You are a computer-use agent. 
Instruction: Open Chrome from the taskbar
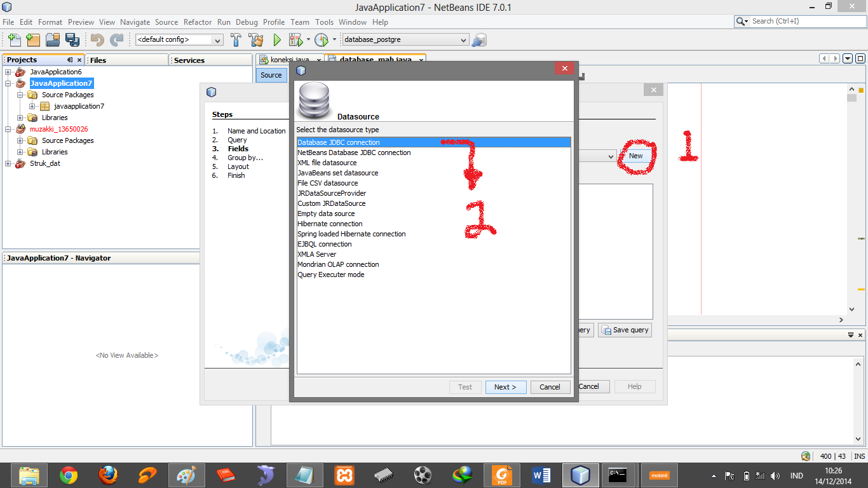[69, 475]
